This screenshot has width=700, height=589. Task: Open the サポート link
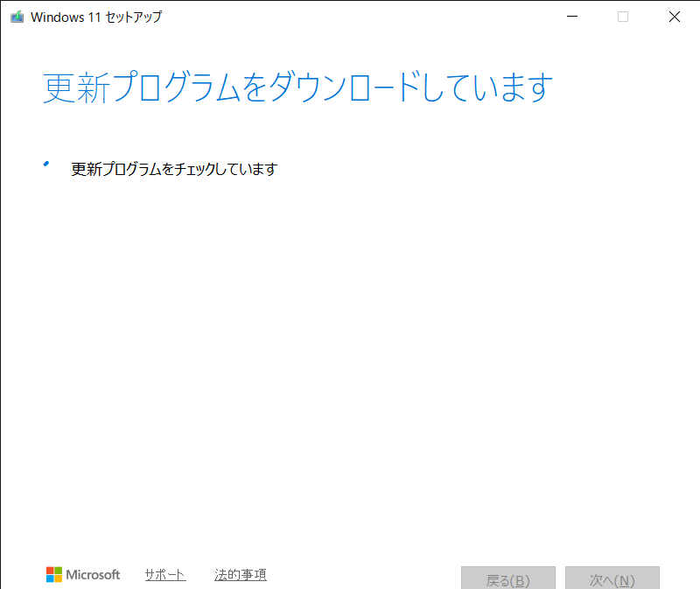pos(165,575)
